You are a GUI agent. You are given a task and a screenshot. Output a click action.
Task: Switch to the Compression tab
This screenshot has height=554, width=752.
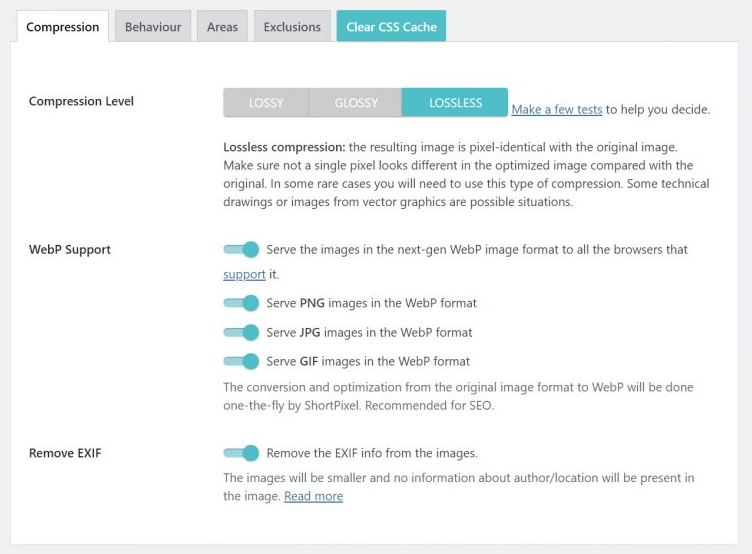click(62, 27)
